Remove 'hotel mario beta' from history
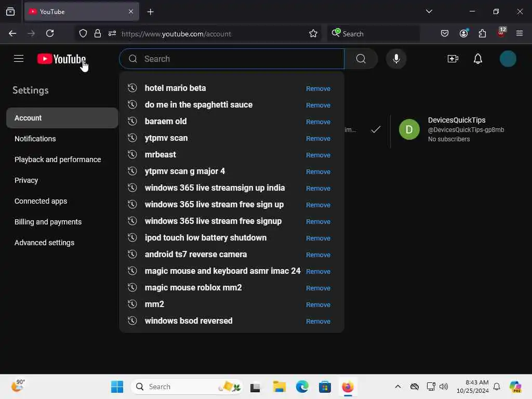This screenshot has height=399, width=532. pyautogui.click(x=318, y=88)
